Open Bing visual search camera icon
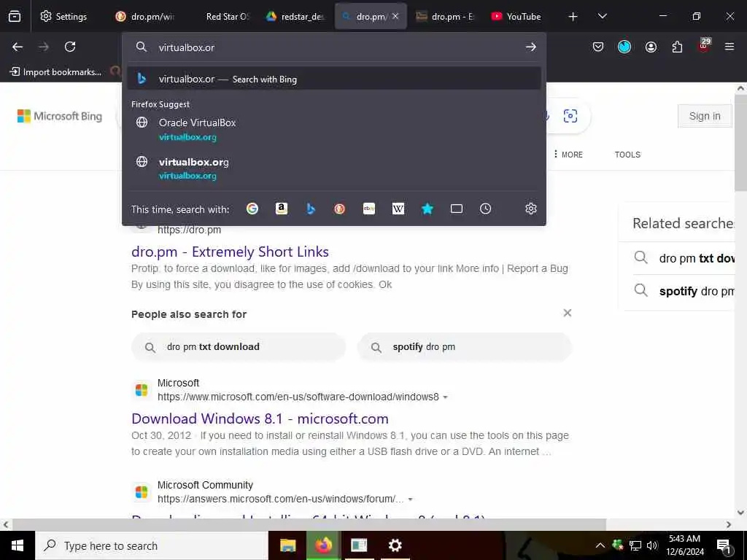Screen dimensions: 747x560 (x=570, y=116)
